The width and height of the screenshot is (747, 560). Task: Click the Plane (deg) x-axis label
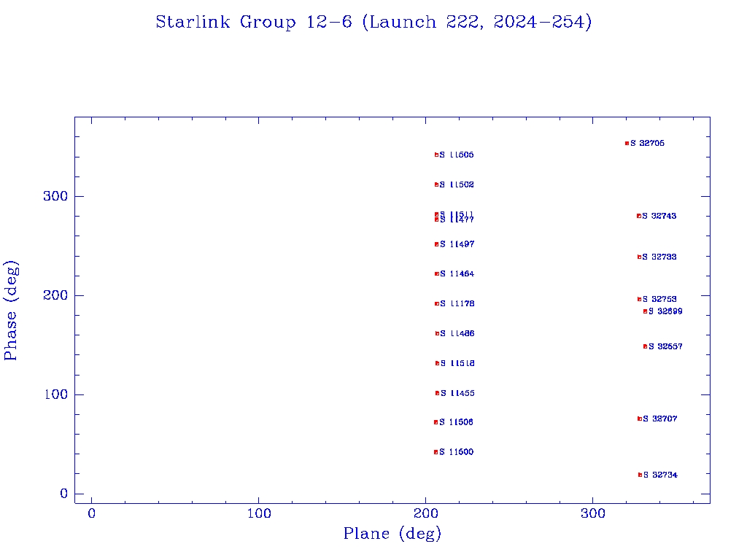(x=392, y=534)
